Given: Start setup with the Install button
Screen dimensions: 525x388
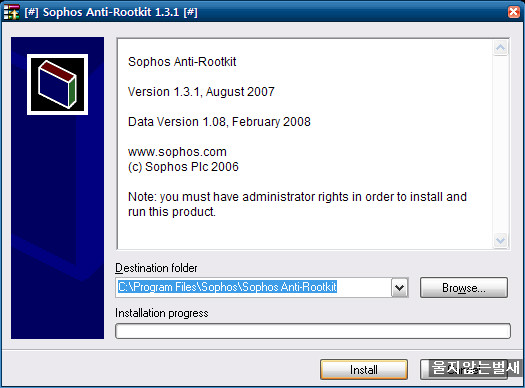Looking at the screenshot, I should pos(364,370).
